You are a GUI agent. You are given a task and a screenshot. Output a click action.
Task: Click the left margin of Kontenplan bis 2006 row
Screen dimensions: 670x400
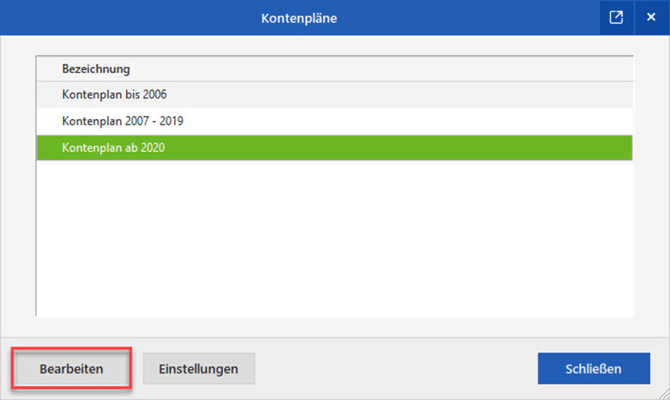47,94
